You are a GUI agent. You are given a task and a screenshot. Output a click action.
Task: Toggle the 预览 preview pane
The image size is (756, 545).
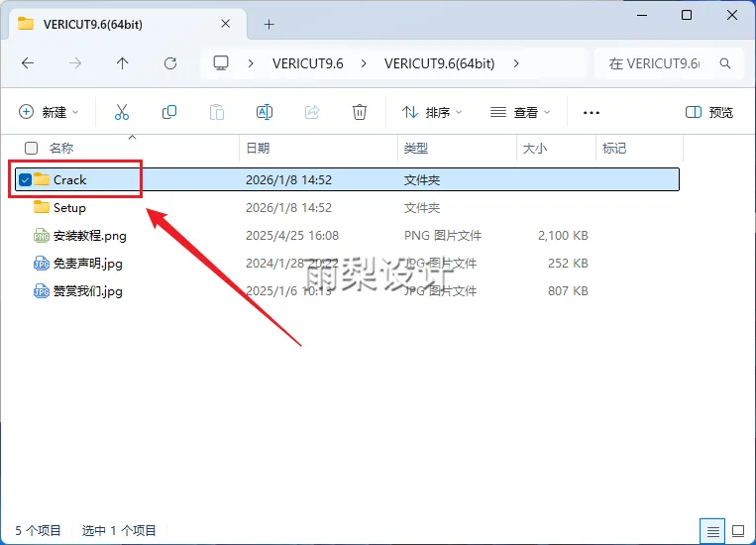click(709, 112)
